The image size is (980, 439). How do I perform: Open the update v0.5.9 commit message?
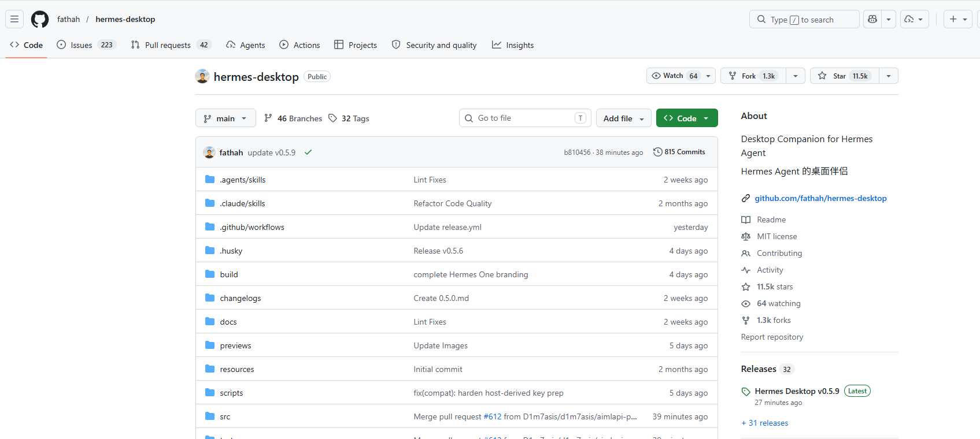272,152
